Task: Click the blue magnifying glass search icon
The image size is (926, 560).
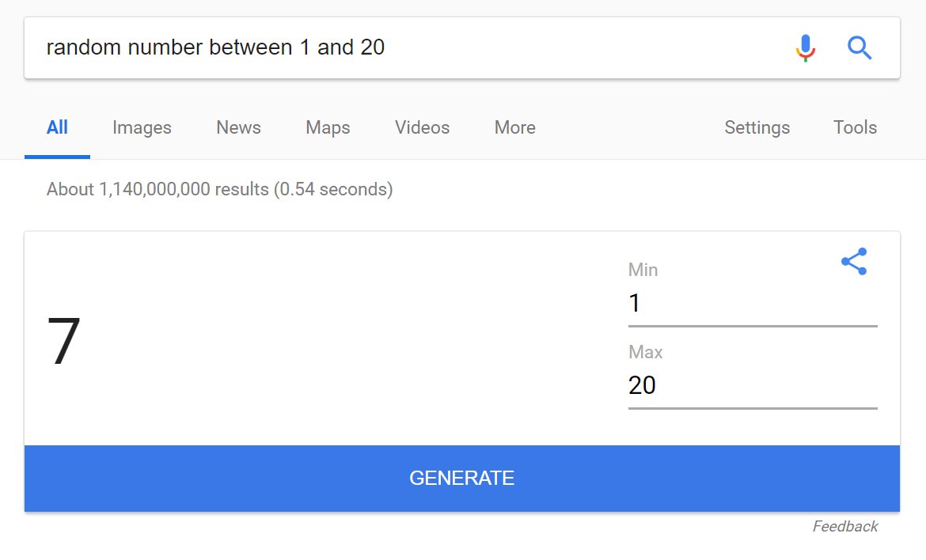Action: 860,48
